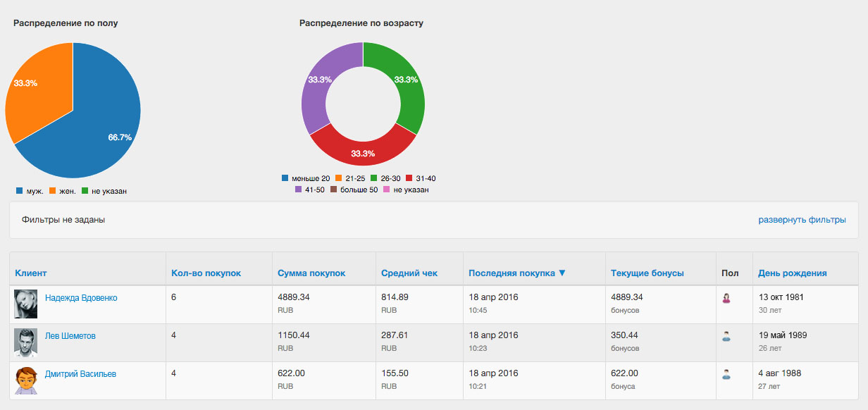Sort table by Клиент column
Screen dimensions: 868x410
pyautogui.click(x=31, y=273)
